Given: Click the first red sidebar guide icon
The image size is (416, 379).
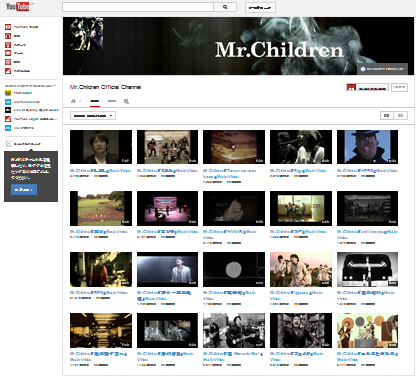Looking at the screenshot, I should point(8,27).
